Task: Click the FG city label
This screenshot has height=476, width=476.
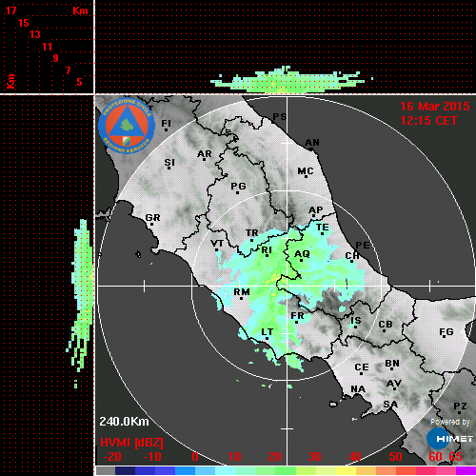Action: 446,332
